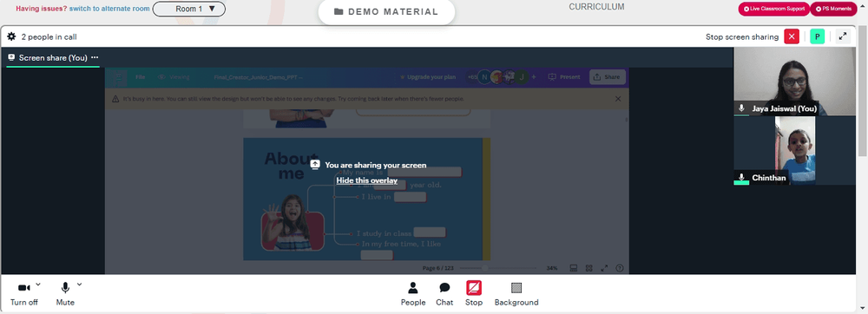Enter Canva fullscreen mode icon
This screenshot has width=868, height=314.
[x=604, y=268]
